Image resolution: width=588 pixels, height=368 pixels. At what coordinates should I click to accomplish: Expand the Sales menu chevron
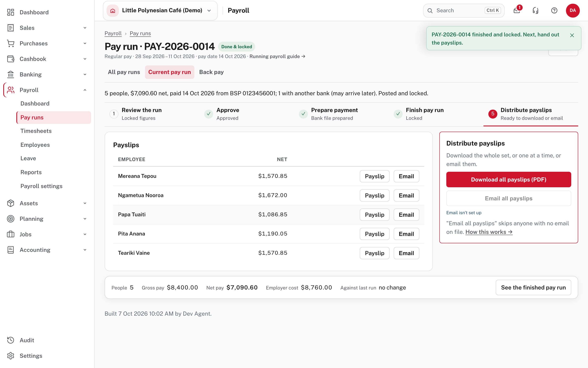point(85,28)
